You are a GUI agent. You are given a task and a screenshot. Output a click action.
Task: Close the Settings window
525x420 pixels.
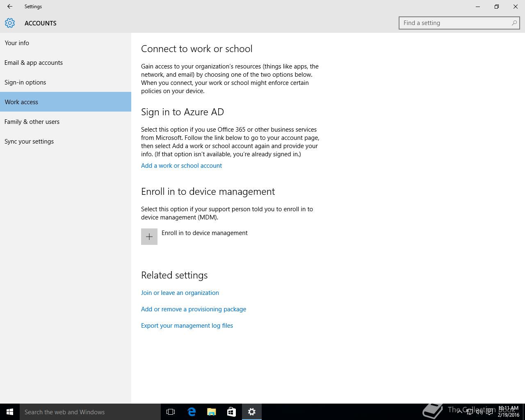point(516,7)
